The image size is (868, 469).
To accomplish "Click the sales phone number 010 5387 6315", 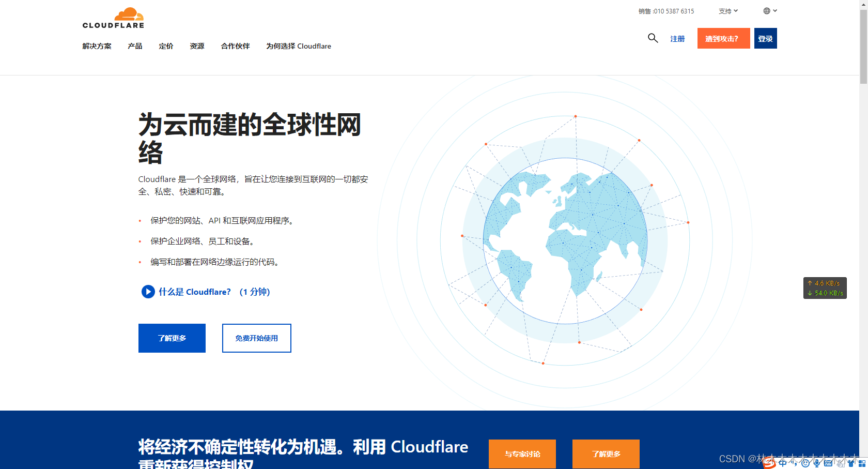I will click(674, 11).
